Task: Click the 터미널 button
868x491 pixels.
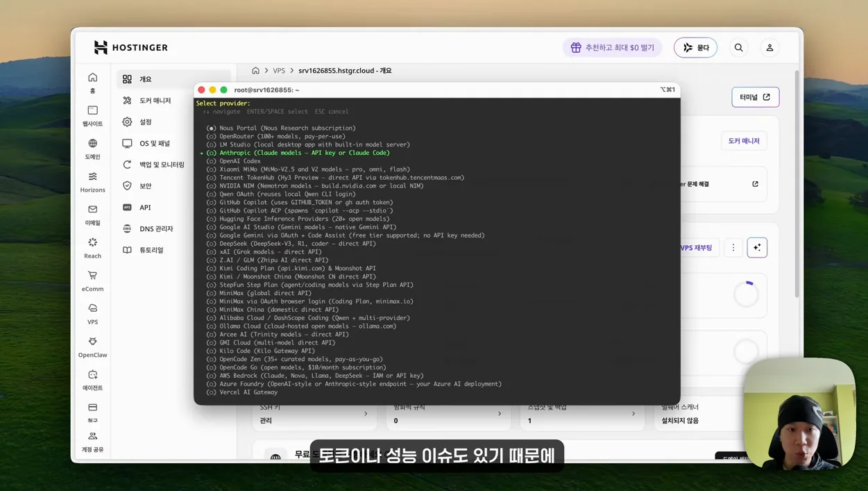Action: pyautogui.click(x=755, y=97)
